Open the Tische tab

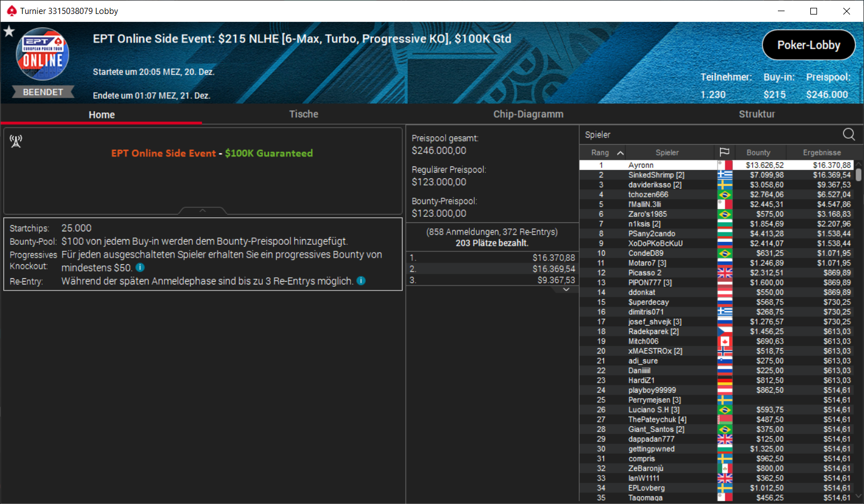(x=304, y=114)
